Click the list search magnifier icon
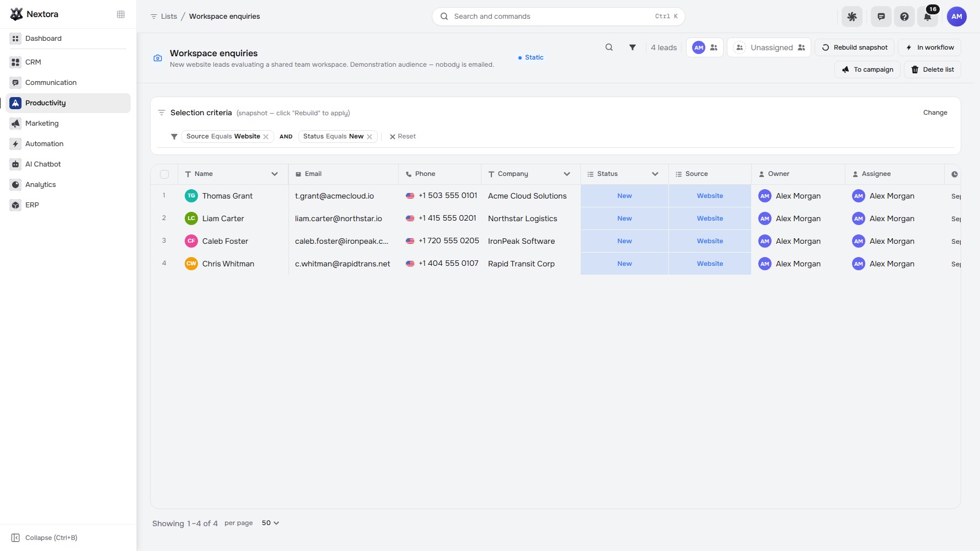The image size is (980, 551). coord(609,47)
